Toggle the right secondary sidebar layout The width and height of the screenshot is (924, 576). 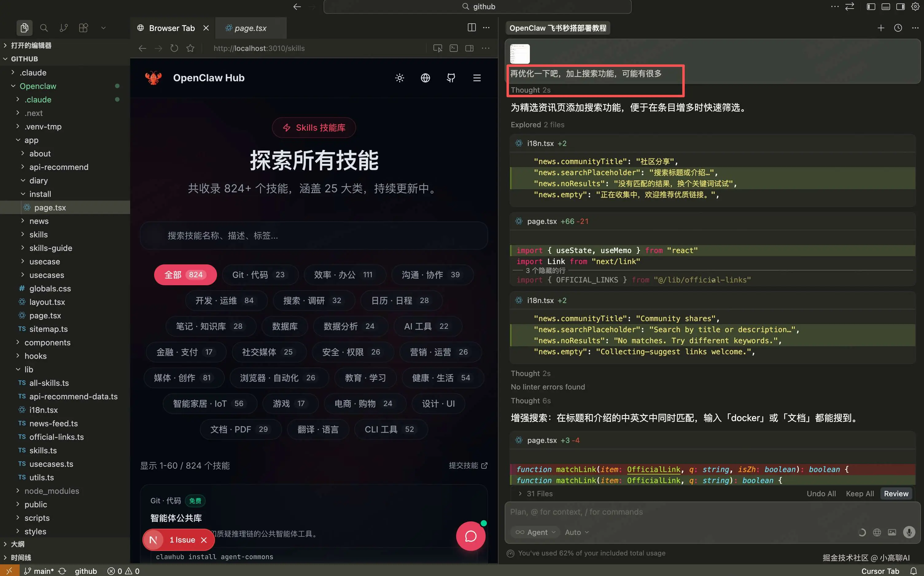[x=900, y=6]
